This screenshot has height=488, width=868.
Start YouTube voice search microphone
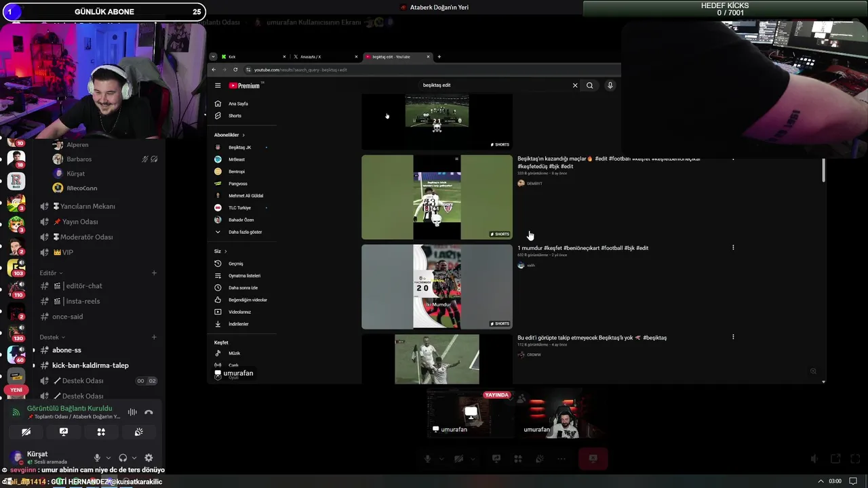point(610,85)
